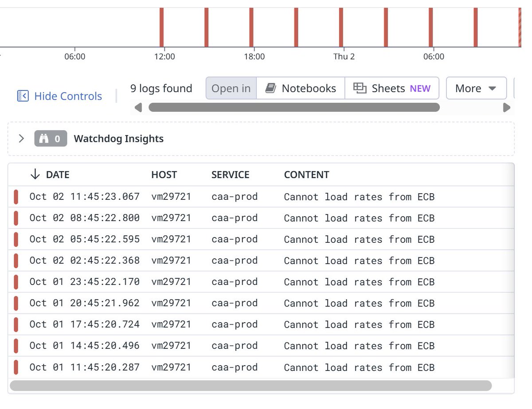Sort logs by the DATE column
This screenshot has height=409, width=532.
(58, 175)
